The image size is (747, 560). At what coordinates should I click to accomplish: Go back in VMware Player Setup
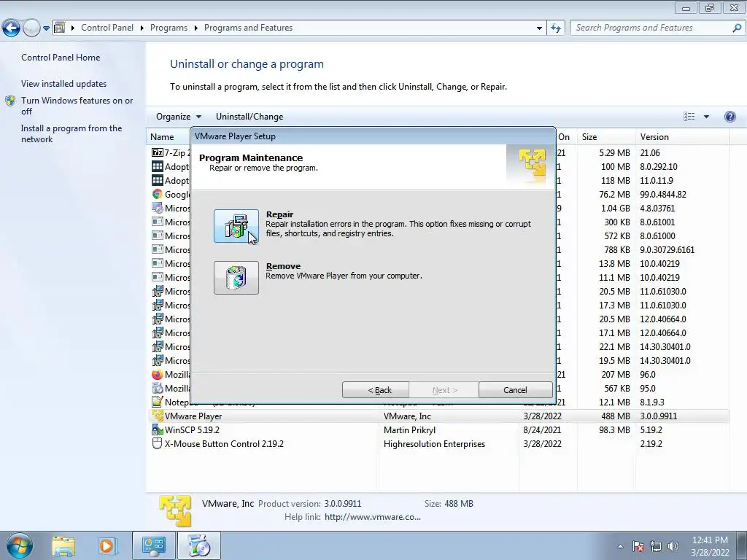(x=376, y=390)
